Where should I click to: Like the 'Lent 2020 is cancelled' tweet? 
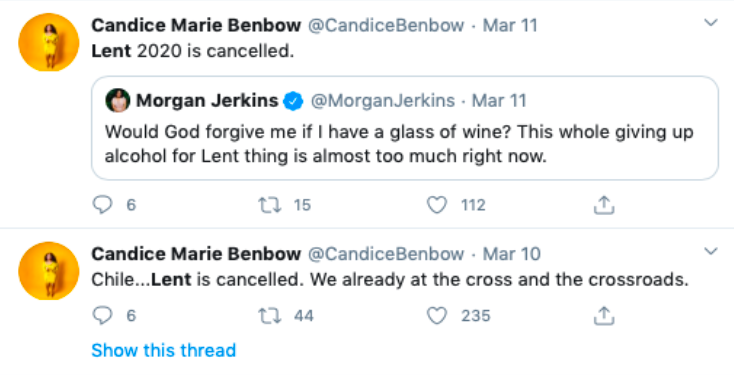pos(437,205)
